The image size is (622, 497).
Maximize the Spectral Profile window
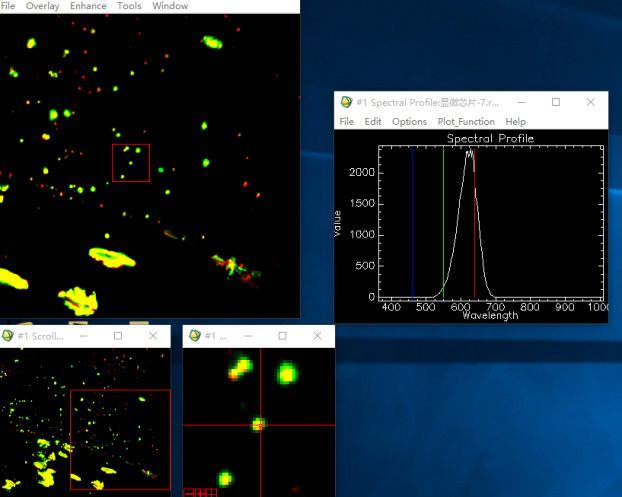click(556, 102)
